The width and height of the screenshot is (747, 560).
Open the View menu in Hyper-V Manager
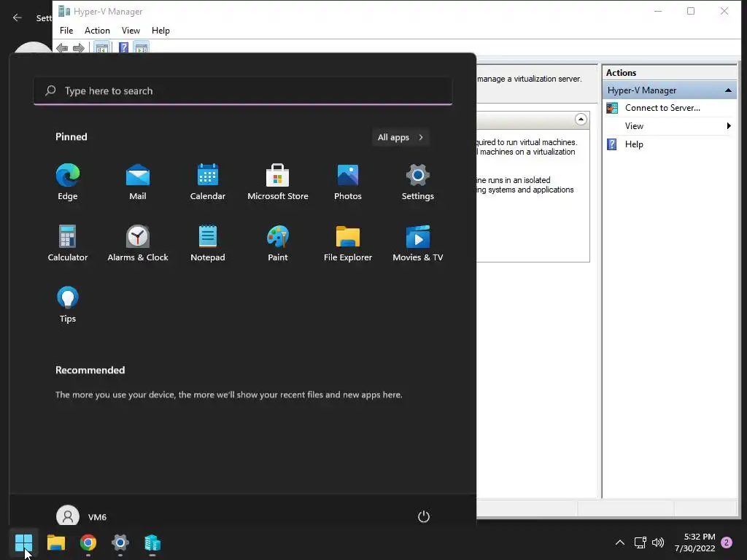131,31
